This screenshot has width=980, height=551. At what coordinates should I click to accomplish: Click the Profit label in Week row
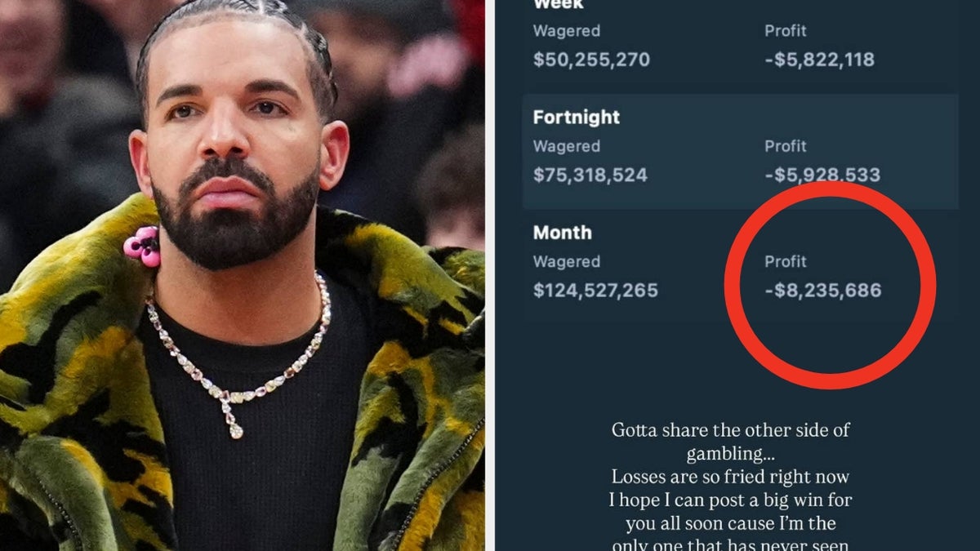pyautogui.click(x=786, y=31)
